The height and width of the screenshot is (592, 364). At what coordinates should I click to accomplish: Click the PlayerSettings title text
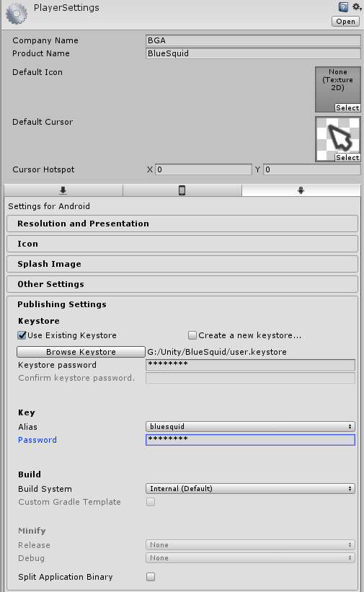click(x=66, y=8)
